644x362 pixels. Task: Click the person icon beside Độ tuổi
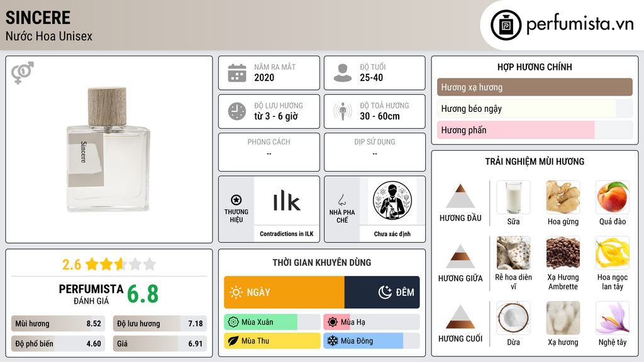click(343, 73)
